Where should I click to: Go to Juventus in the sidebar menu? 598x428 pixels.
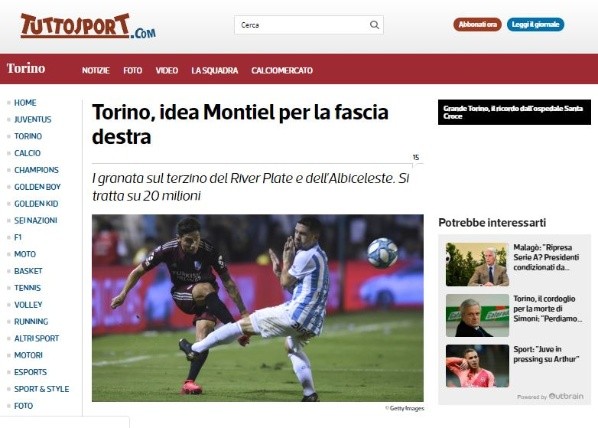(32, 119)
